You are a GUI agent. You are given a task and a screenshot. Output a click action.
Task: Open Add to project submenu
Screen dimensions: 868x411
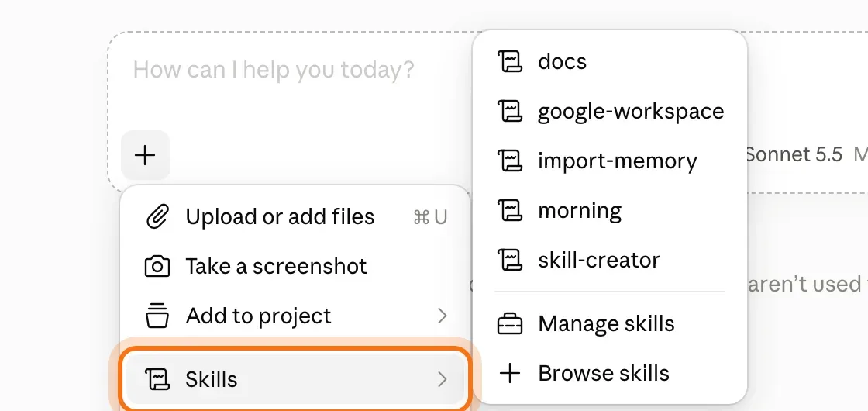click(295, 316)
